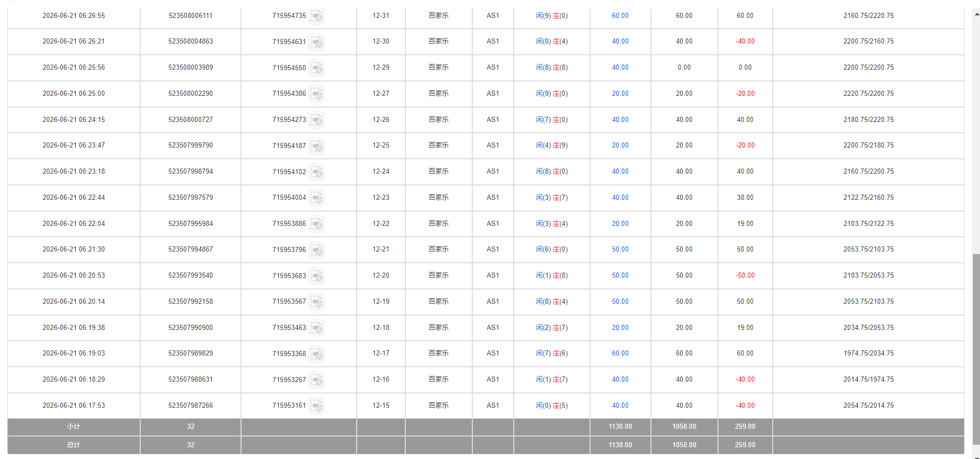
Task: Open video replay icon for round 715953683
Action: tap(317, 276)
